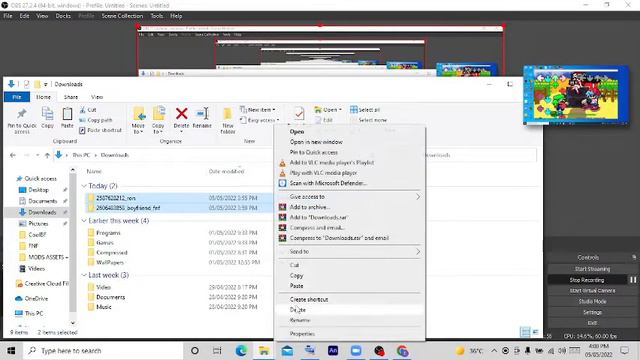Open the File tab in Explorer
640x360 pixels.
click(x=17, y=97)
